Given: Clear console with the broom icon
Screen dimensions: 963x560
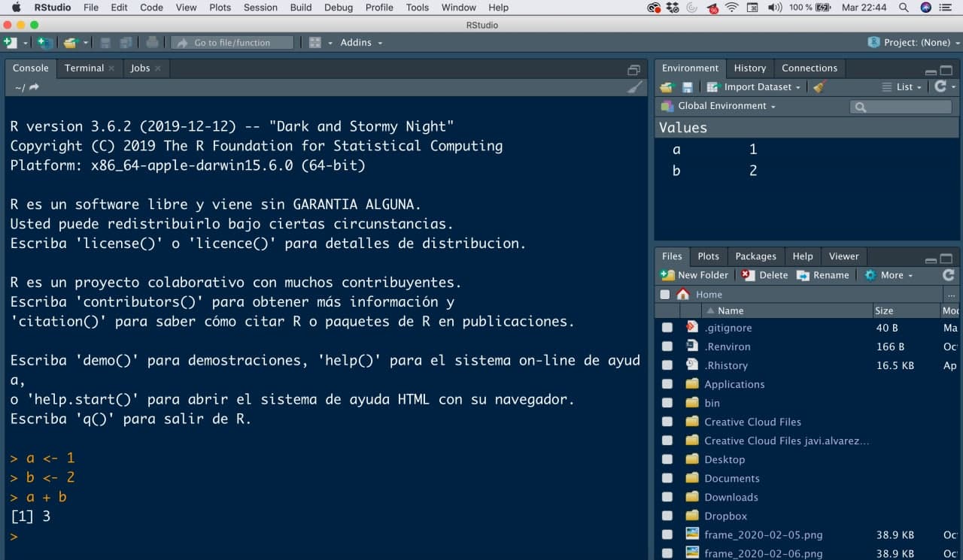Looking at the screenshot, I should pos(635,87).
